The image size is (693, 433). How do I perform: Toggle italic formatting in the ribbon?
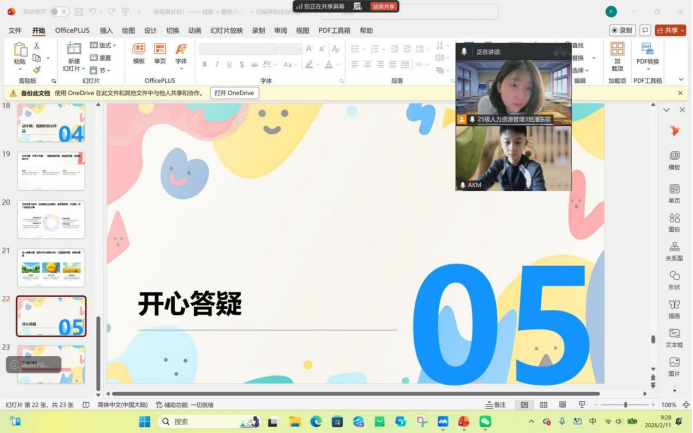click(x=217, y=64)
